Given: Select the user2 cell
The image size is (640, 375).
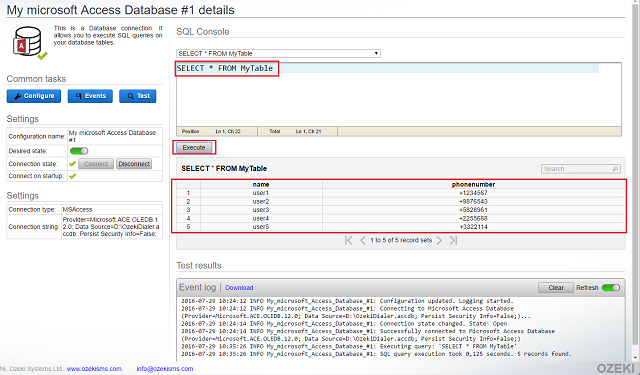Looking at the screenshot, I should [261, 202].
